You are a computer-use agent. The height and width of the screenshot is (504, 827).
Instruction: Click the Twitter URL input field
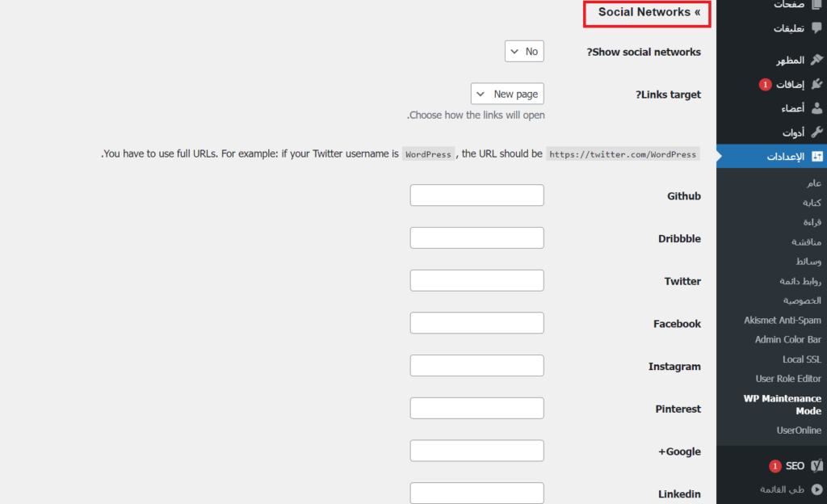[476, 280]
